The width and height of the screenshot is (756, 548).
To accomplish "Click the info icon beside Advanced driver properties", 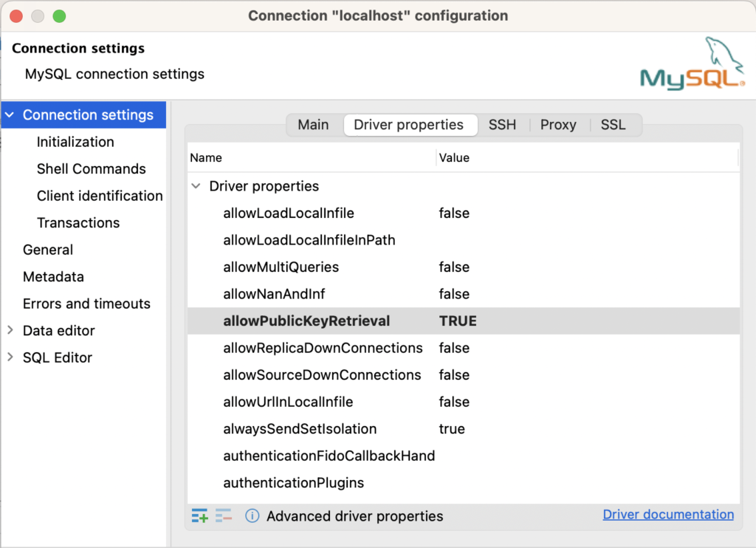I will point(252,516).
